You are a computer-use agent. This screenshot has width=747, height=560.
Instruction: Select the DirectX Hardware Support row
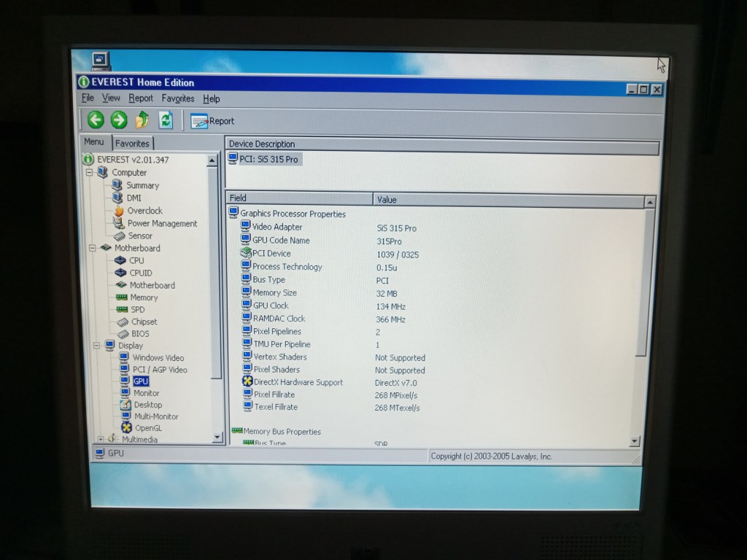[x=298, y=382]
